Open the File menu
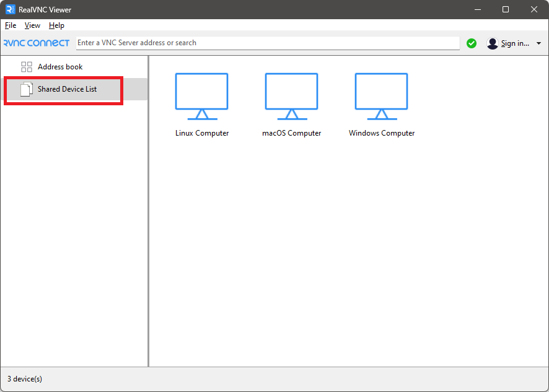The height and width of the screenshot is (392, 549). 11,25
